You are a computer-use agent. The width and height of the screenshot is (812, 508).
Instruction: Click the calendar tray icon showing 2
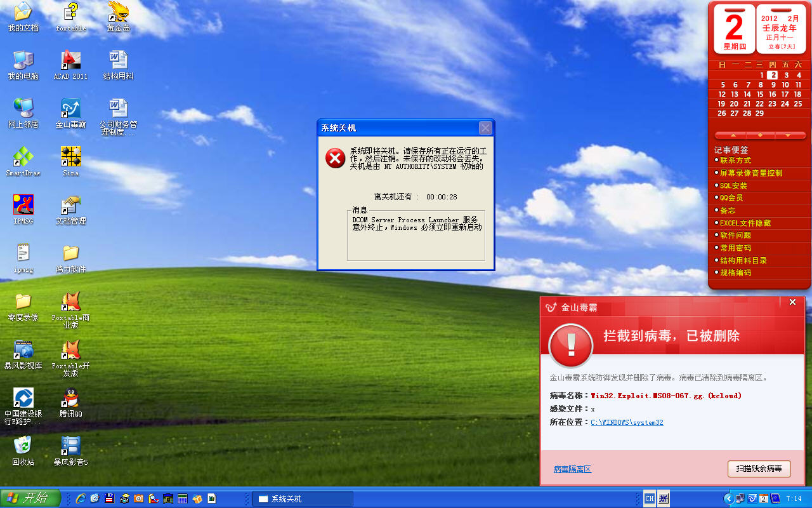click(x=764, y=498)
